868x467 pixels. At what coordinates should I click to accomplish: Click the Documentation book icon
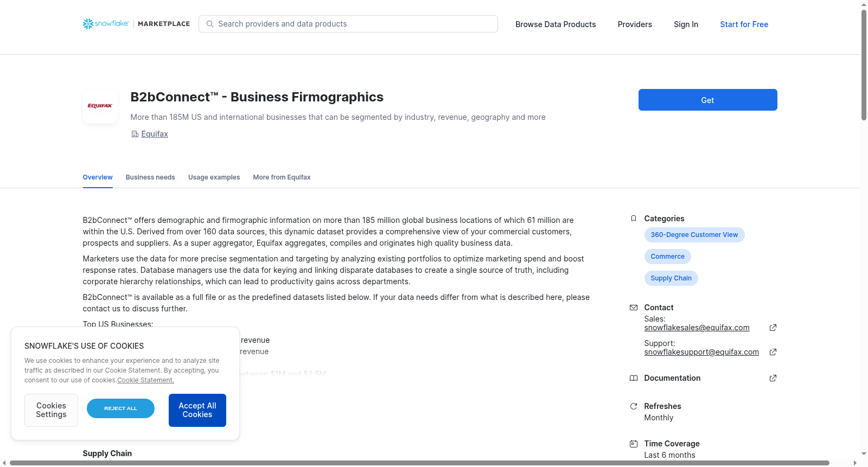634,378
